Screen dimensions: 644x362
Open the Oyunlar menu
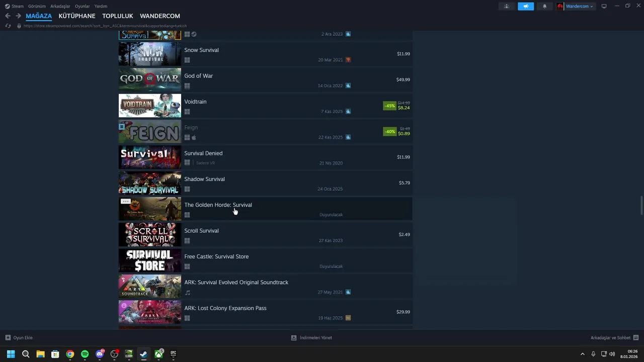[83, 6]
